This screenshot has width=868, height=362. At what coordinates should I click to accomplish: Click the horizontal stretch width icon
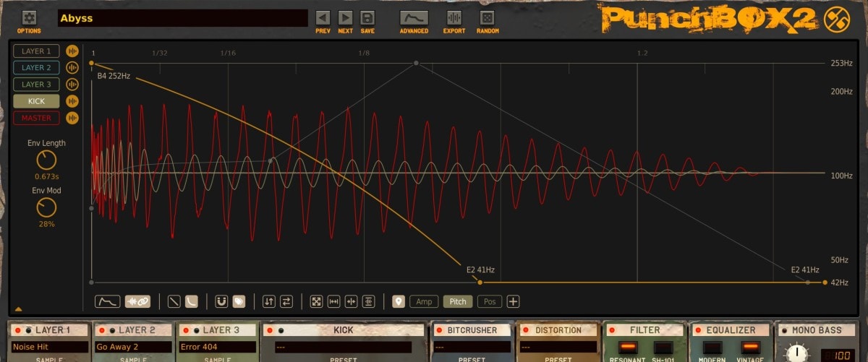[x=333, y=301]
